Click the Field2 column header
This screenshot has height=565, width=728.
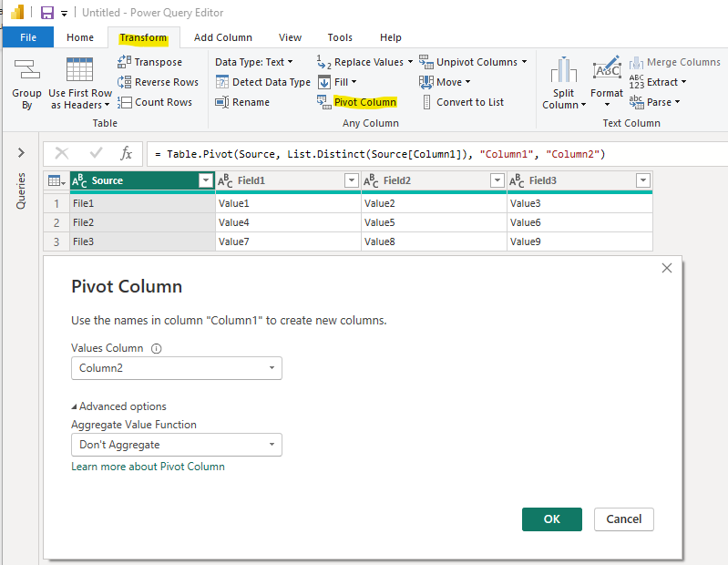click(x=434, y=180)
